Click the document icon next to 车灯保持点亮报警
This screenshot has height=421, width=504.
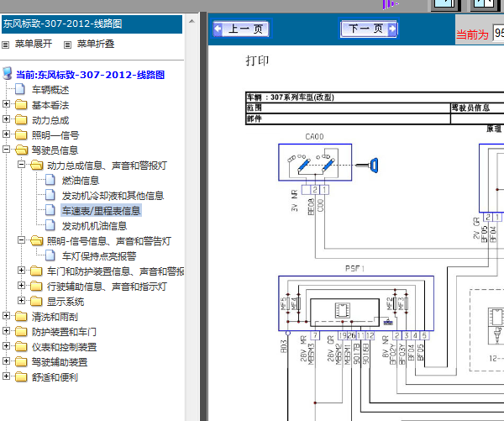[50, 255]
